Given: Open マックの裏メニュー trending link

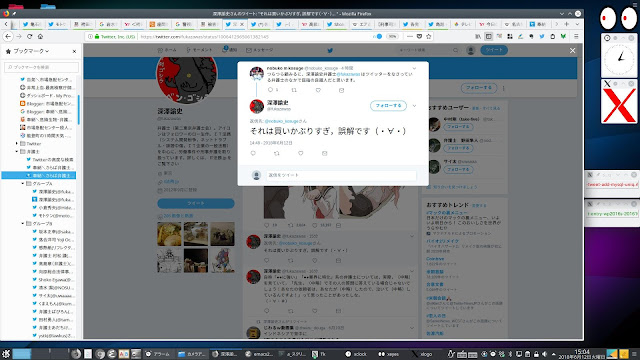Looking at the screenshot, I should (447, 213).
